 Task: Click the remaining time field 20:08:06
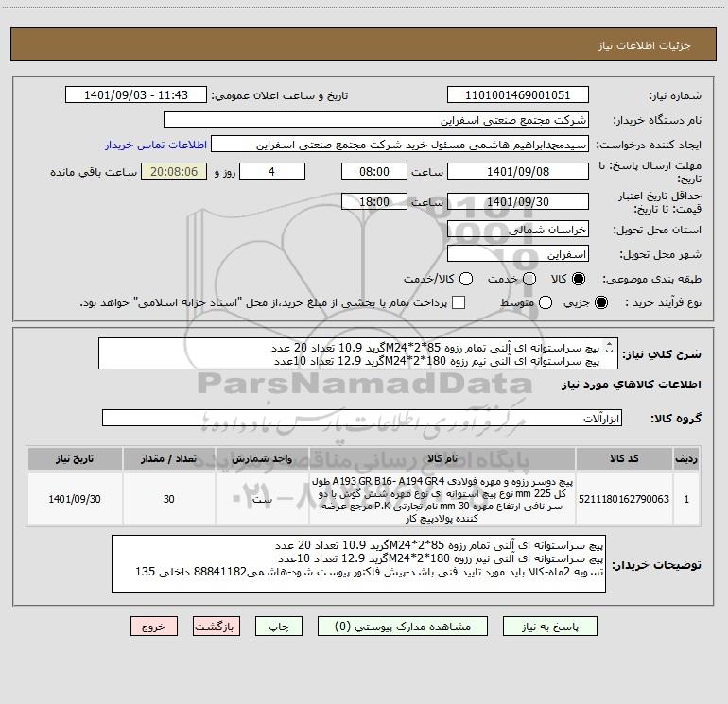tap(174, 171)
